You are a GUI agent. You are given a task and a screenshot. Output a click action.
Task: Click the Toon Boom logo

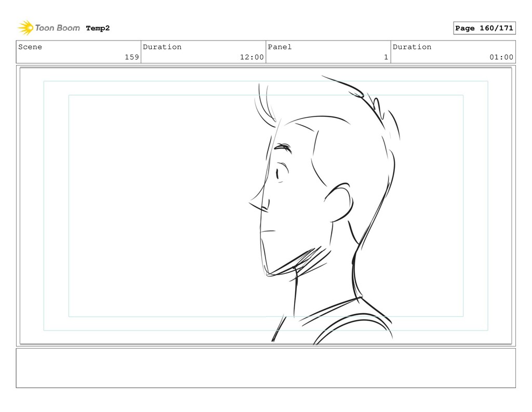click(x=49, y=28)
